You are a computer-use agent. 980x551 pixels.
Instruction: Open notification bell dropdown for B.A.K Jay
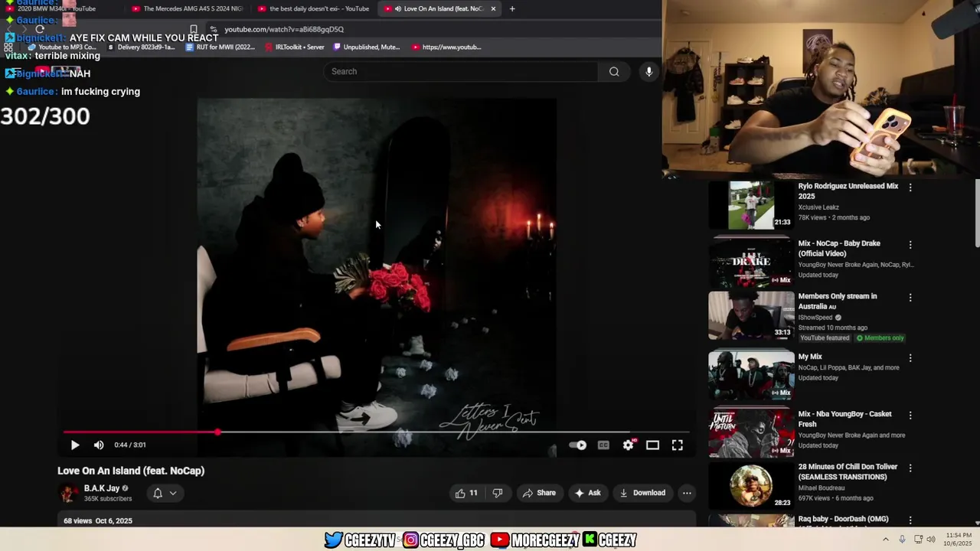tap(165, 494)
